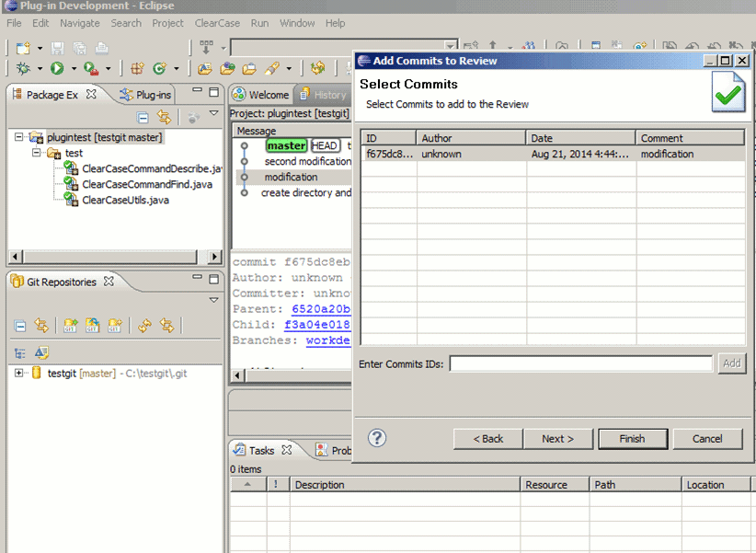Collapse the plugintest project tree node
This screenshot has width=756, height=553.
point(19,137)
